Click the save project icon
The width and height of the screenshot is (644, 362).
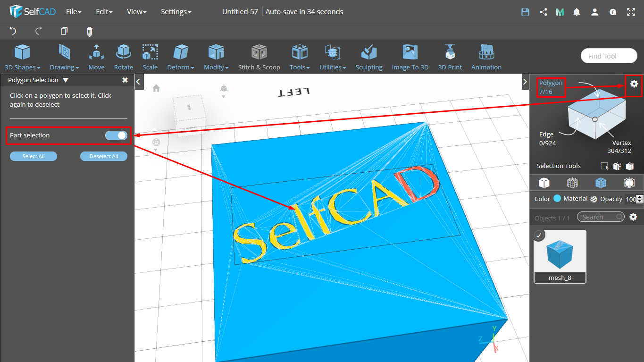click(x=525, y=12)
